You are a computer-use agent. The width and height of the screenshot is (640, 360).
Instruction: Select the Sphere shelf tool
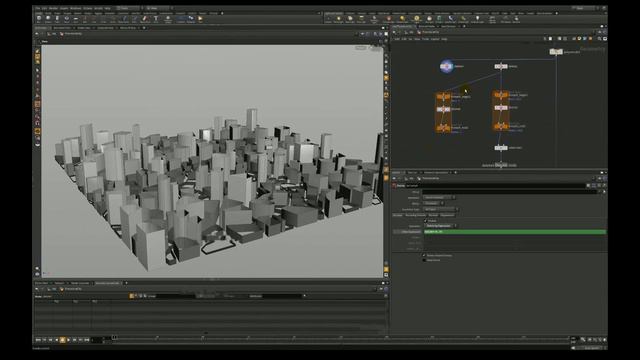[48, 19]
